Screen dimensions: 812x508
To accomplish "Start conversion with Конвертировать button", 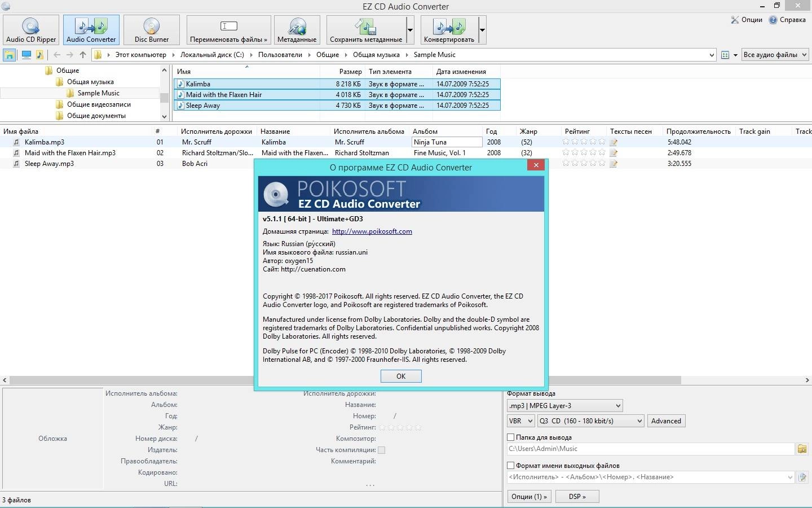I will (449, 29).
